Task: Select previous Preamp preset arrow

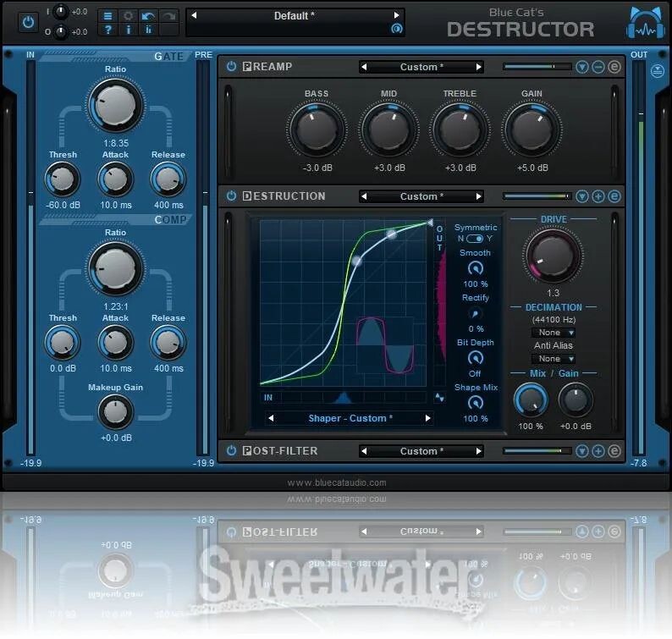Action: click(364, 67)
